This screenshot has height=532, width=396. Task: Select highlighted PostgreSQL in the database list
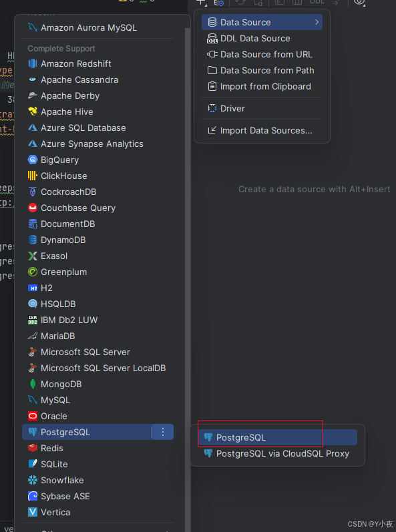point(87,432)
